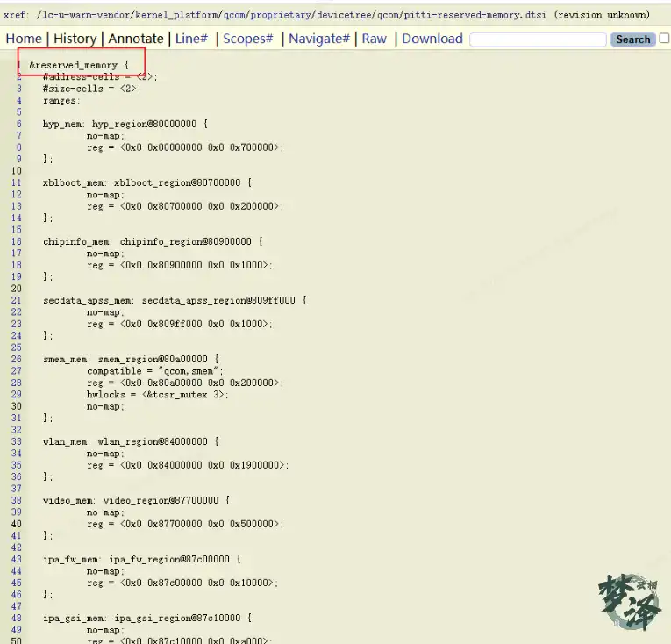Open the Annotate view
Image resolution: width=671 pixels, height=644 pixels.
pos(136,39)
